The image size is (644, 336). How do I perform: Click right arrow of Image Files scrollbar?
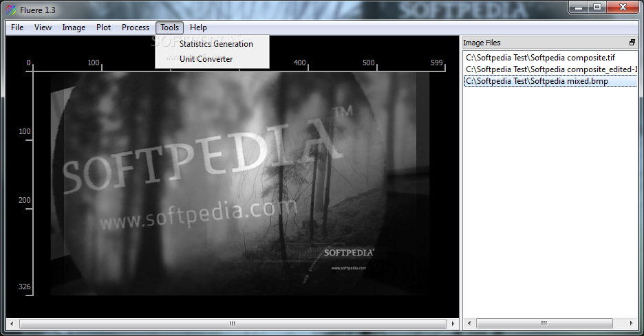click(x=631, y=323)
